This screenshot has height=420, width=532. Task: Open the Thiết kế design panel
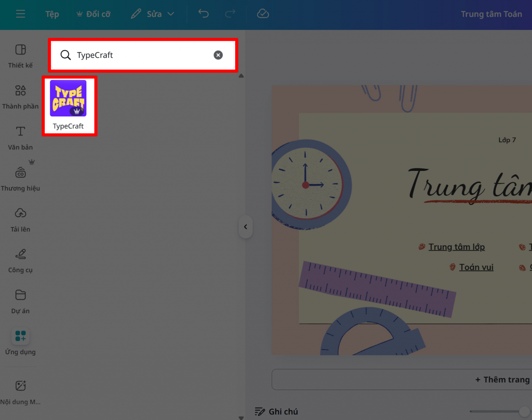tap(20, 56)
